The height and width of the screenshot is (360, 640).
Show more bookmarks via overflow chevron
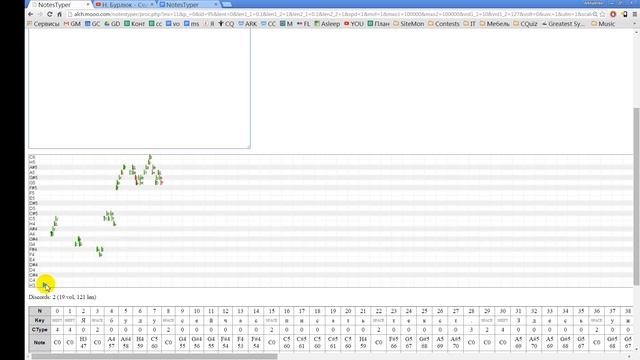pyautogui.click(x=635, y=24)
